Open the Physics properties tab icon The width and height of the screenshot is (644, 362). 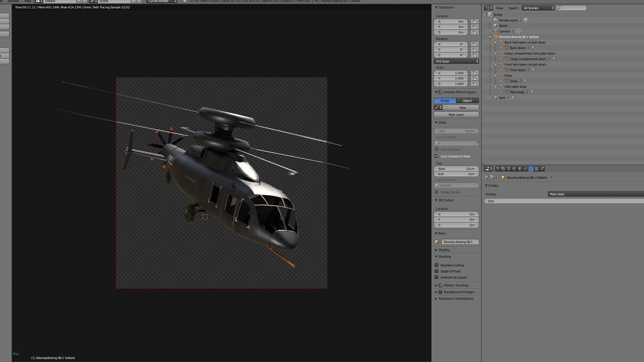pyautogui.click(x=542, y=169)
